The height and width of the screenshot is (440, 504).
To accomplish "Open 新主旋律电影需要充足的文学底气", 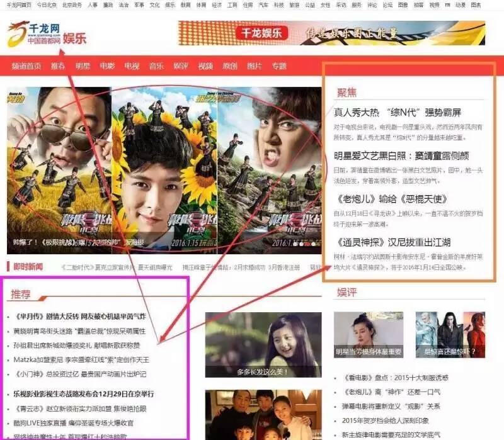I will 391,435.
